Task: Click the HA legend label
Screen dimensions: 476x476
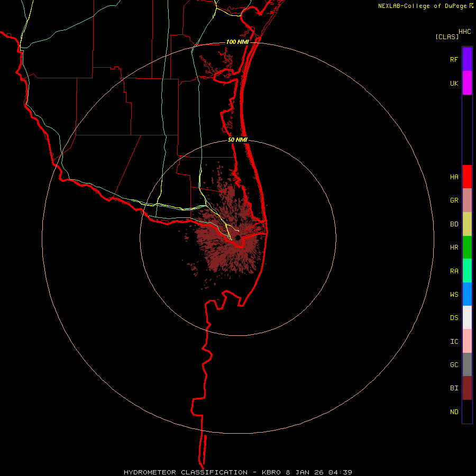Action: point(454,177)
